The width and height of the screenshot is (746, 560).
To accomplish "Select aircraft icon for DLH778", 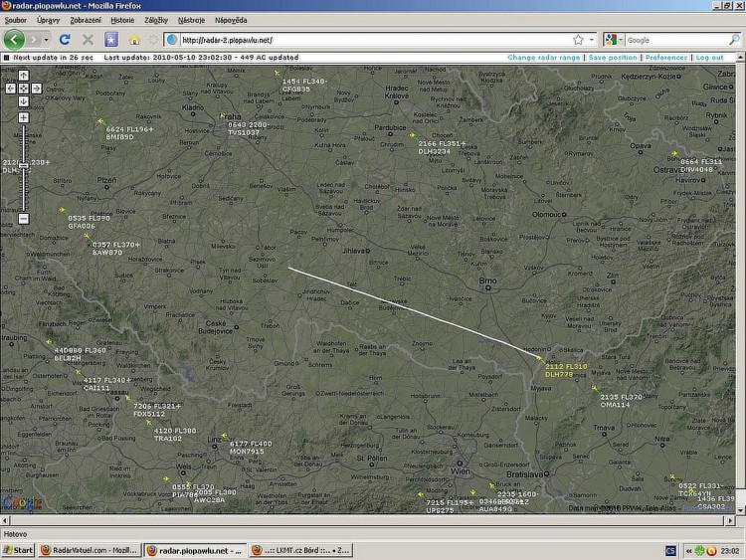I will click(539, 359).
